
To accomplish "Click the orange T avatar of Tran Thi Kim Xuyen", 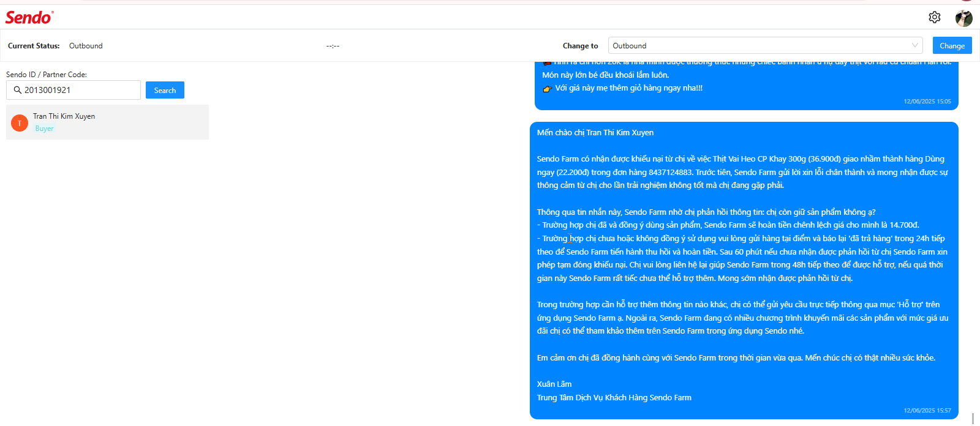I will (x=20, y=123).
